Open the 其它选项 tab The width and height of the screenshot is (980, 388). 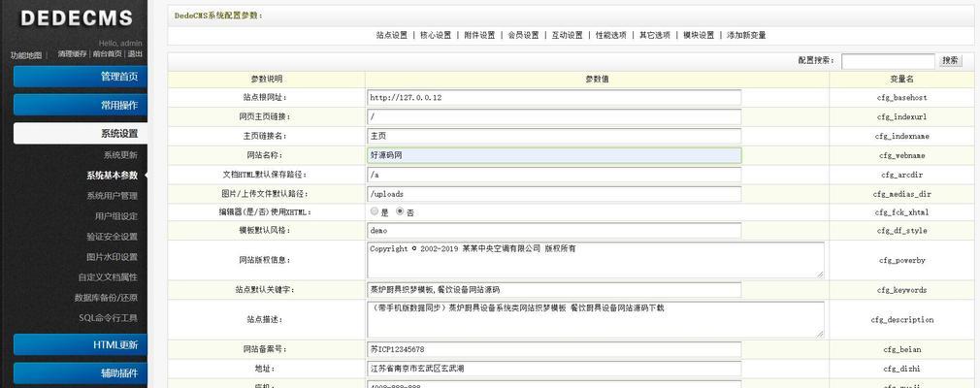point(654,36)
